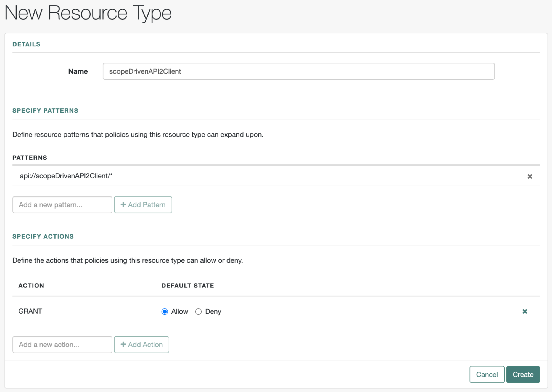The image size is (552, 392).
Task: Click the remove GRANT action X icon
Action: [x=525, y=311]
